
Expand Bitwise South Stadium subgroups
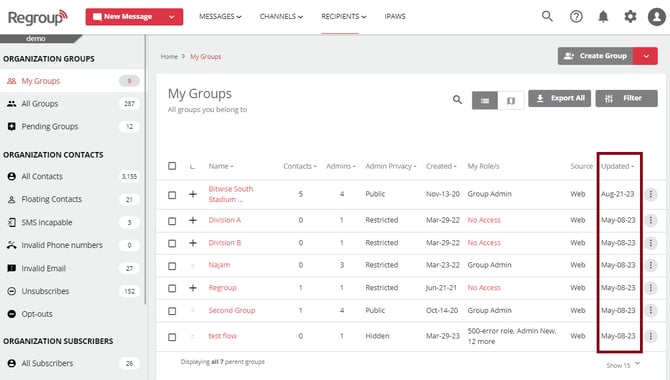[x=193, y=194]
